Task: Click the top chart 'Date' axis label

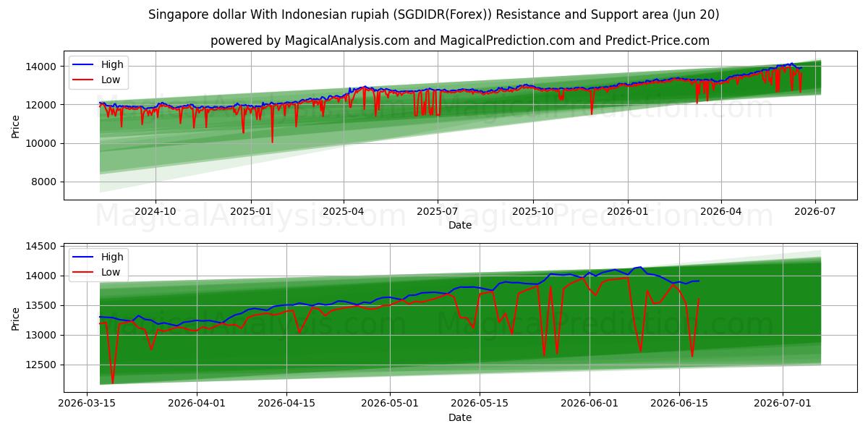Action: (460, 225)
